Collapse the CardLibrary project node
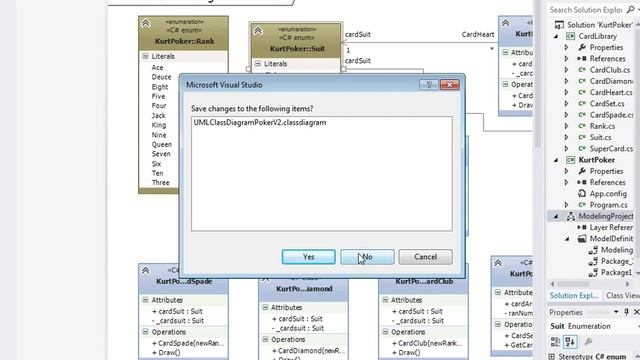640x360 pixels. click(556, 36)
